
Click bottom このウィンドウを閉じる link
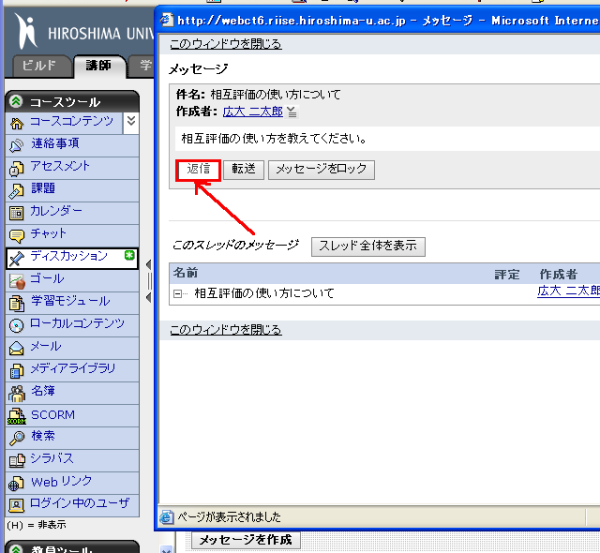pos(226,330)
